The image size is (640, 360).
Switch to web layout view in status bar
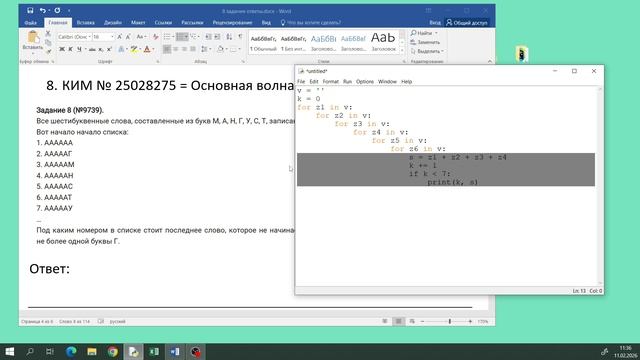coord(412,322)
